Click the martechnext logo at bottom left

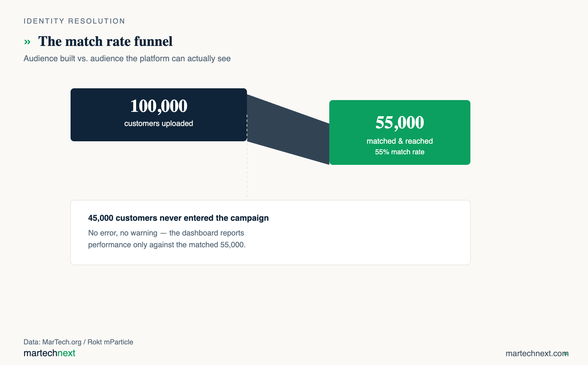pos(49,353)
